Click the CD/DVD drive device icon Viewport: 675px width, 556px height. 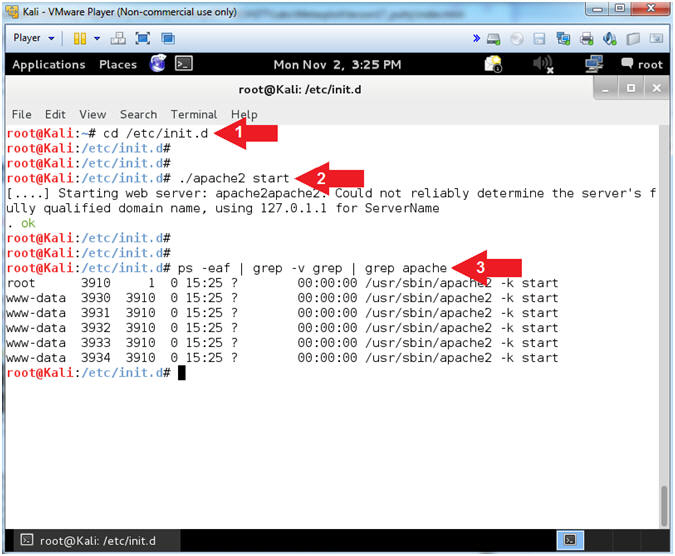click(517, 39)
